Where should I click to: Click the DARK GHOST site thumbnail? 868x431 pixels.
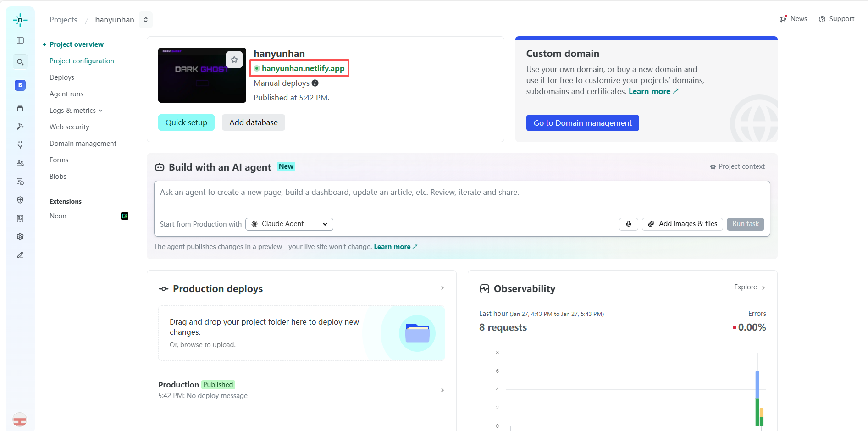click(202, 75)
